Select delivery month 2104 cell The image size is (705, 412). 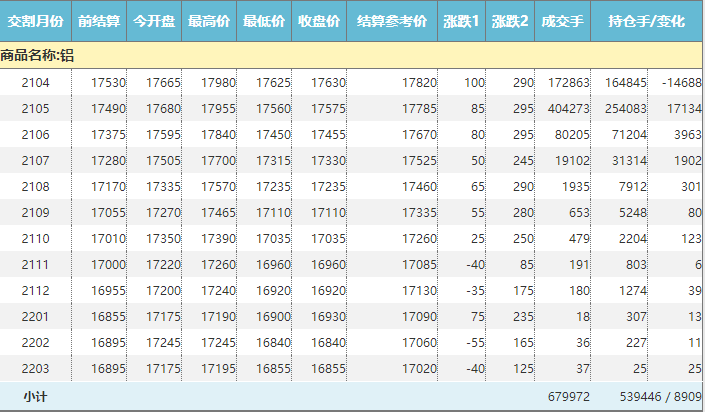(x=35, y=82)
